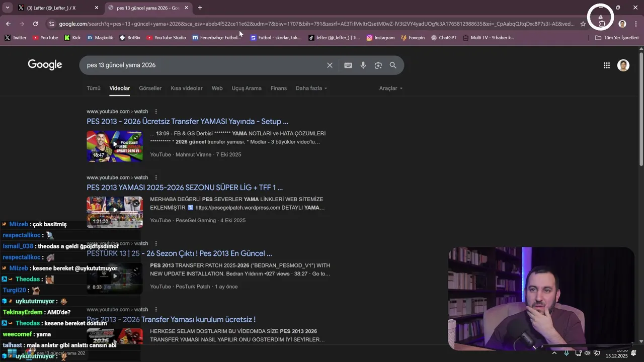Switch to Web results tab
This screenshot has width=644, height=362.
pos(217,88)
